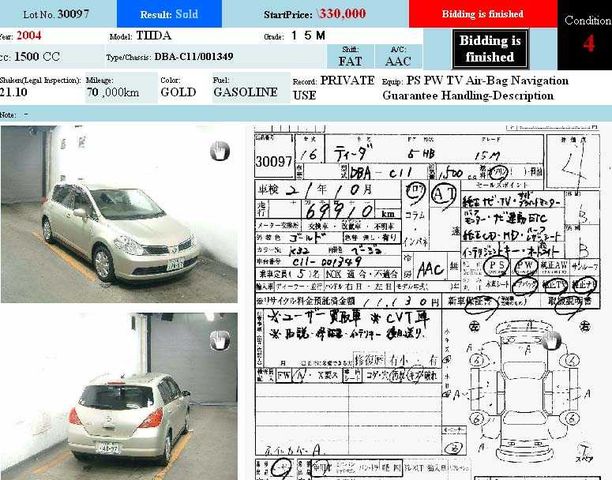Click the Mileage '70,000km' value
612x480 pixels.
pos(113,92)
